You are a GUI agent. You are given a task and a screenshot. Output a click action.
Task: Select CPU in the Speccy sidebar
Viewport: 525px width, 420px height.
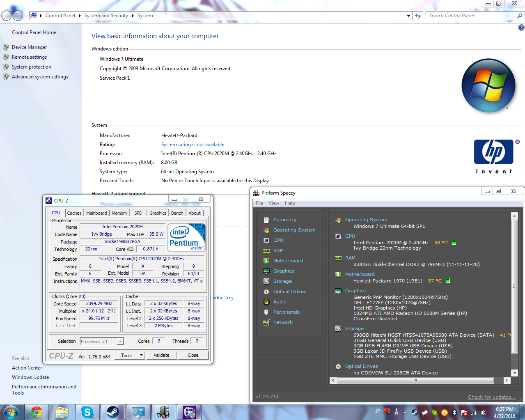point(278,240)
